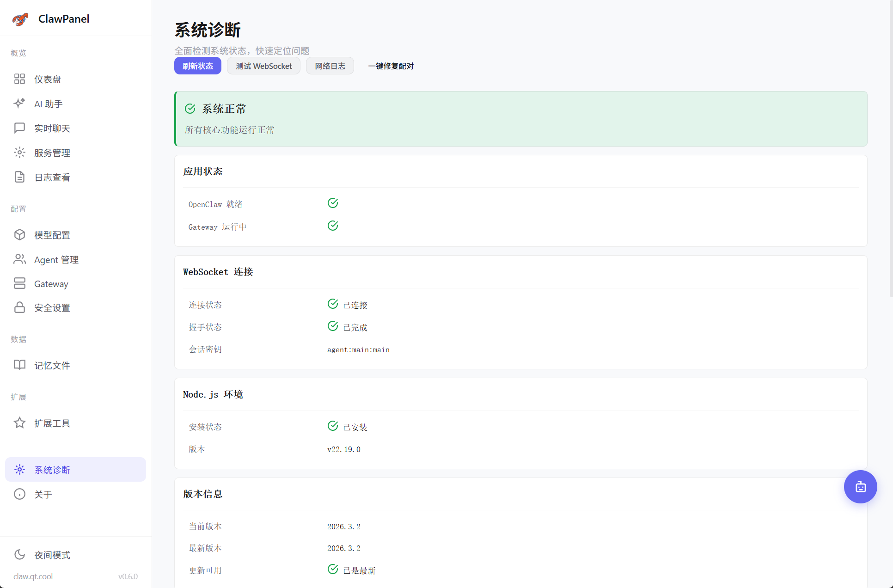Open 实时聊天 via its chat icon
The width and height of the screenshot is (893, 588).
(x=19, y=128)
